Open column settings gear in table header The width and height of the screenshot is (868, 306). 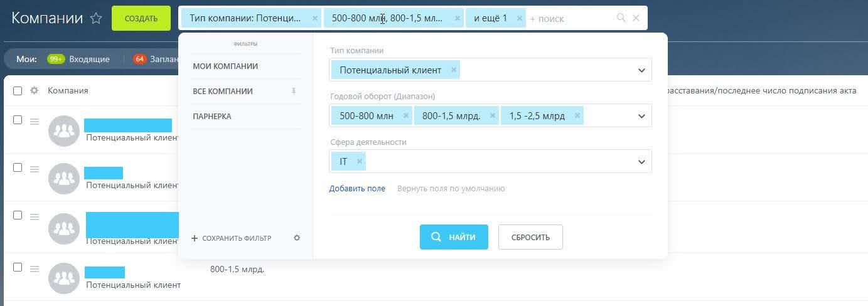(x=34, y=90)
